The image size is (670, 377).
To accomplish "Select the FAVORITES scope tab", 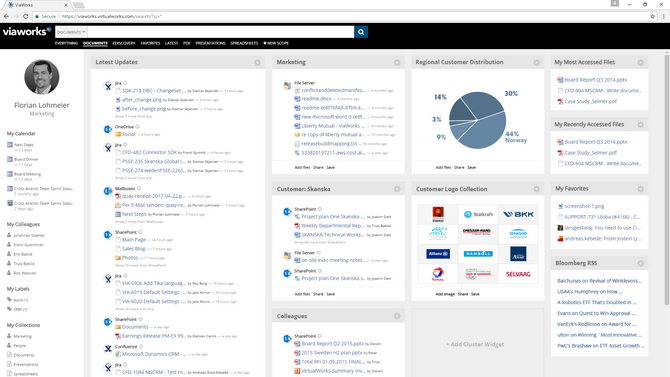I will point(150,43).
